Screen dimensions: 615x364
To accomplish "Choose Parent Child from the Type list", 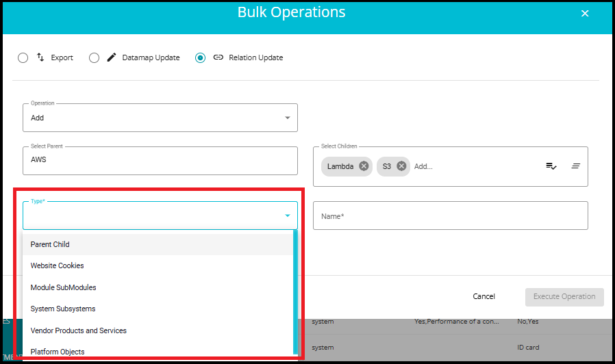I will point(50,244).
